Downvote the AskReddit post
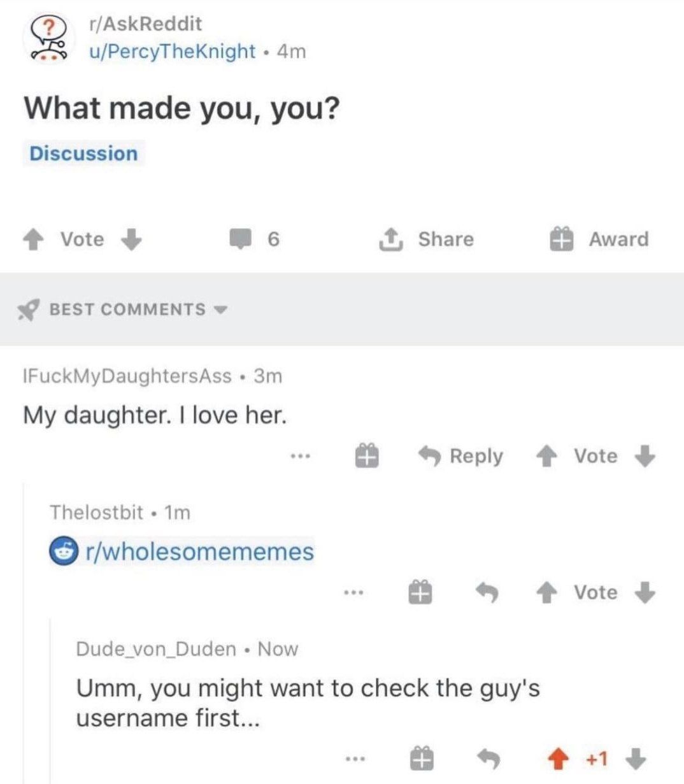Screen dimensions: 684x784 [x=131, y=239]
